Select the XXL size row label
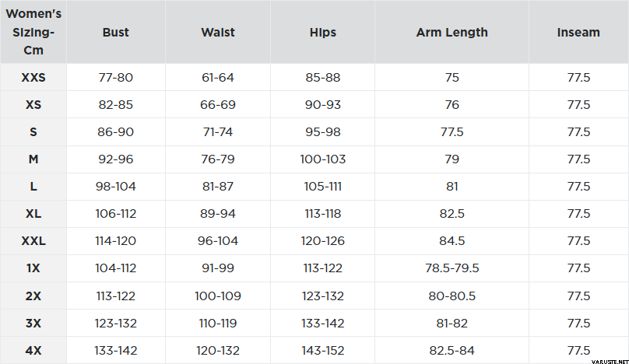Image resolution: width=629 pixels, height=364 pixels. click(x=33, y=241)
